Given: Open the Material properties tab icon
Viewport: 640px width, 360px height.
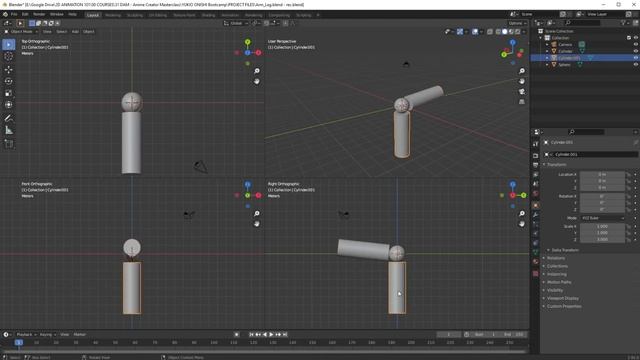Looking at the screenshot, I should click(x=536, y=262).
